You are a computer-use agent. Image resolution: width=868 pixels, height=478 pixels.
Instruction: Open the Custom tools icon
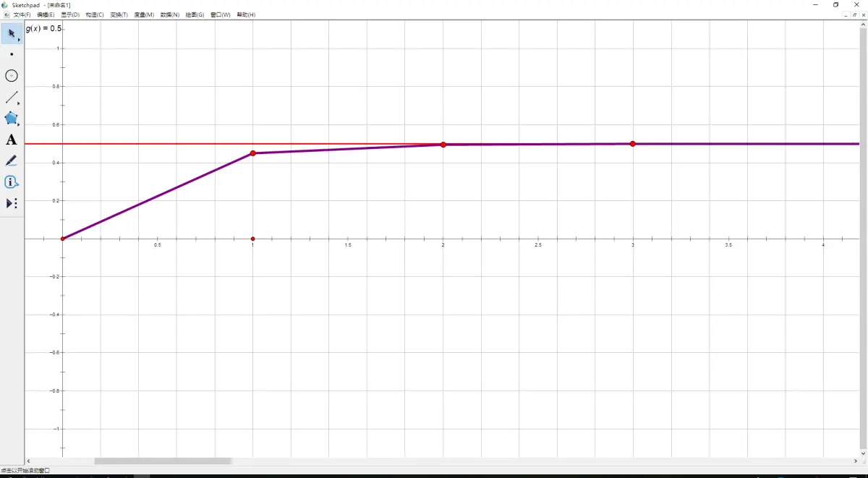click(12, 203)
